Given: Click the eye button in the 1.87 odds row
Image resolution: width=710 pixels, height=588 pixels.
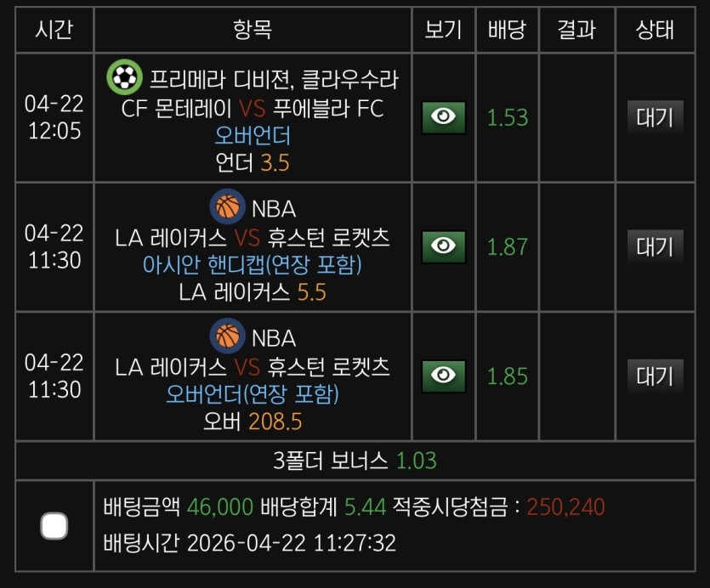Looking at the screenshot, I should coord(443,246).
